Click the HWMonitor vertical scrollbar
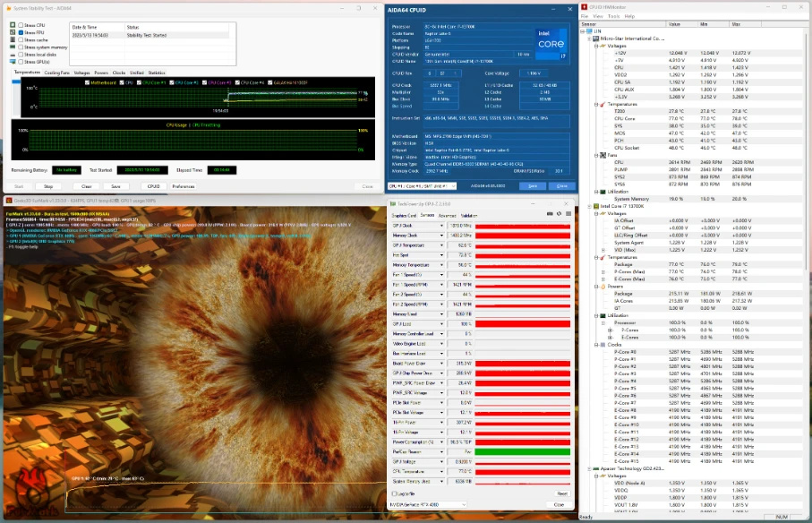Image resolution: width=812 pixels, height=523 pixels. coord(808,270)
